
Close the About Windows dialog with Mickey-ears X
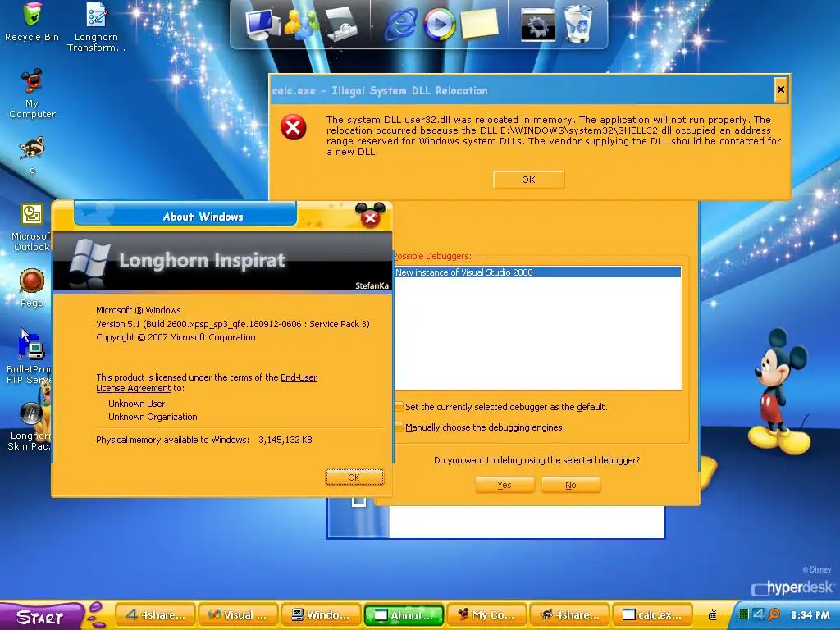point(370,216)
